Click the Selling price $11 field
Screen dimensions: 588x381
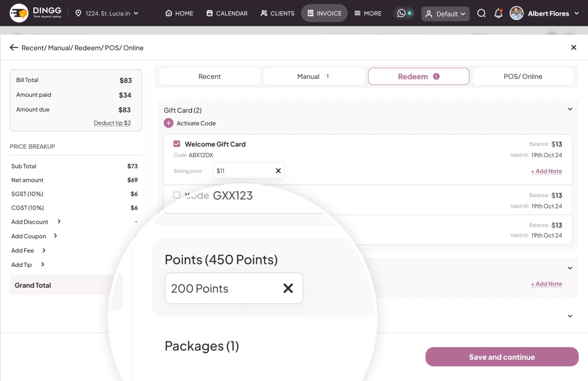(x=249, y=171)
